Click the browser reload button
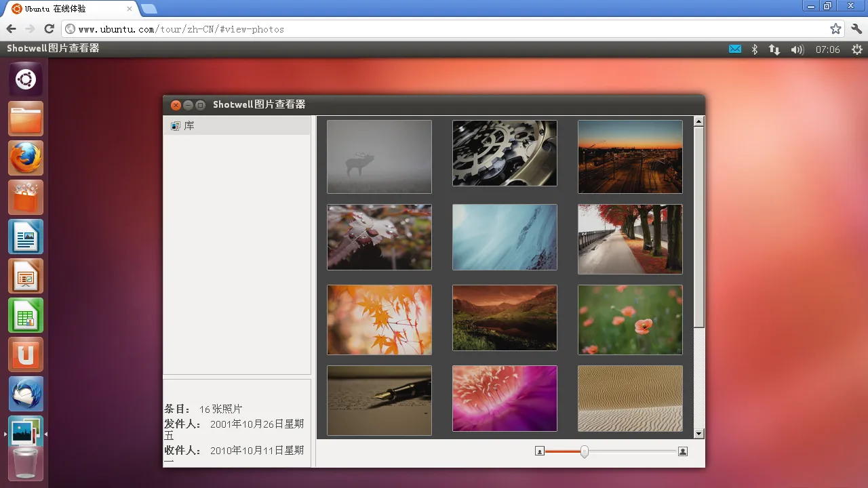Screen dimensions: 868x488 point(49,28)
